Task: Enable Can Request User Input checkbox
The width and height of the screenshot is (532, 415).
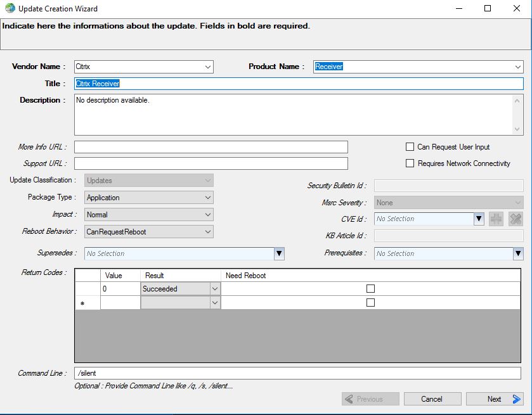Action: [x=410, y=147]
